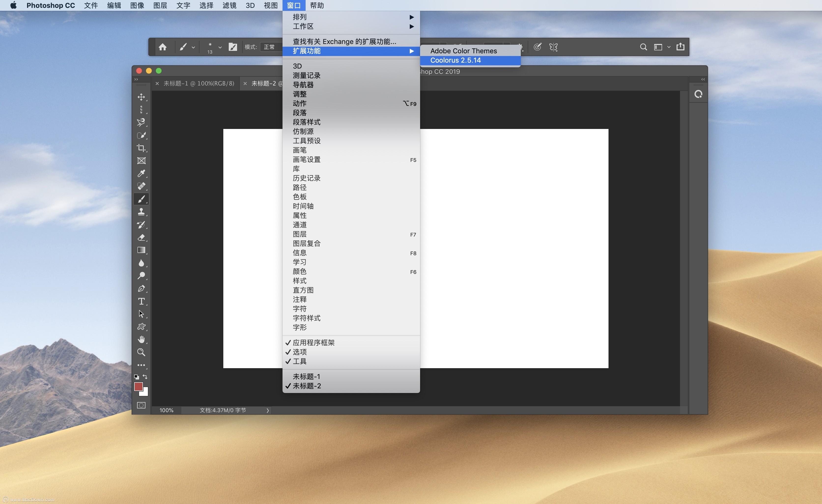The width and height of the screenshot is (822, 504).
Task: Open the 滤镜 menu
Action: click(229, 5)
